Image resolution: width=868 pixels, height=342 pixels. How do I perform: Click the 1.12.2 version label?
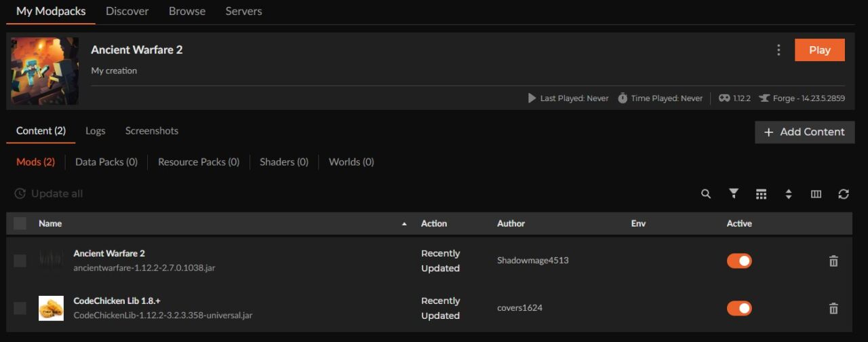pyautogui.click(x=742, y=98)
